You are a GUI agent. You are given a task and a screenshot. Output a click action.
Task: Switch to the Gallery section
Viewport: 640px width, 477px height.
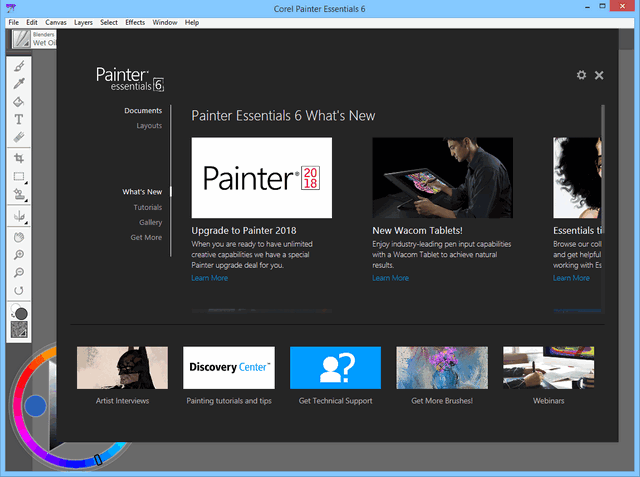click(x=151, y=222)
